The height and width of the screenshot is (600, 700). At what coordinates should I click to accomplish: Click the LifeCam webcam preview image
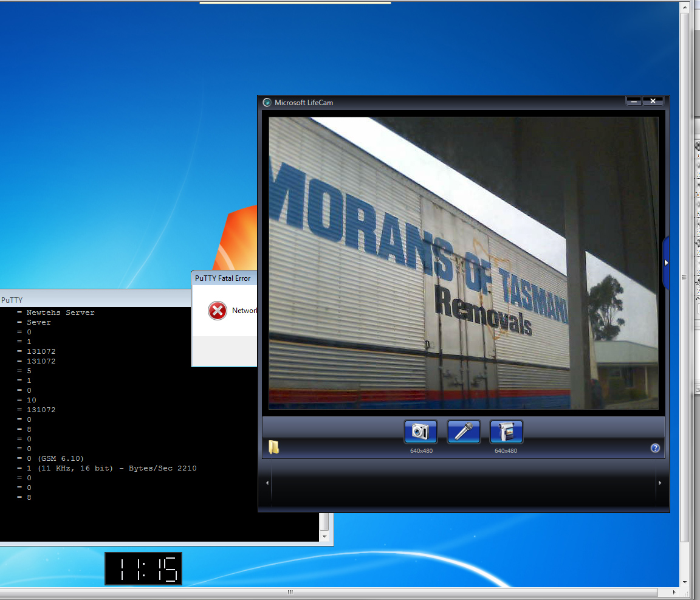tap(464, 263)
